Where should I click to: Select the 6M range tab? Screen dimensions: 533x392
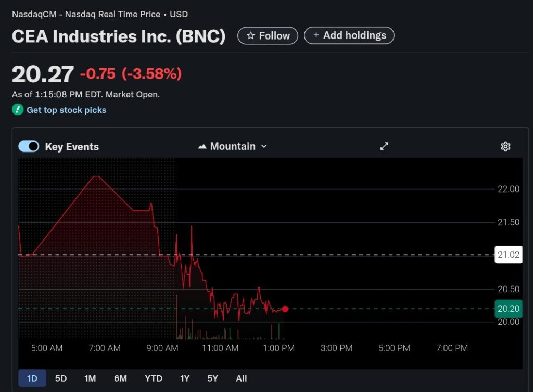pyautogui.click(x=120, y=378)
